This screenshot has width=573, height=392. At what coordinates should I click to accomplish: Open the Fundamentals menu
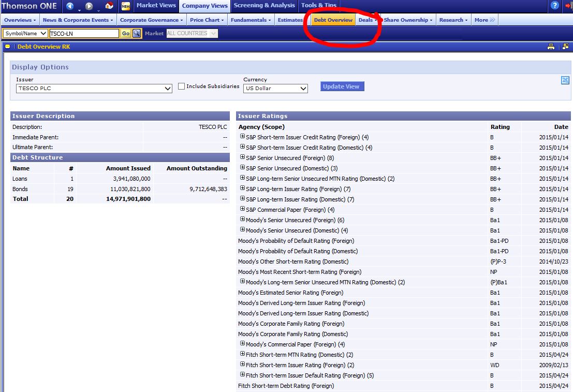point(251,20)
